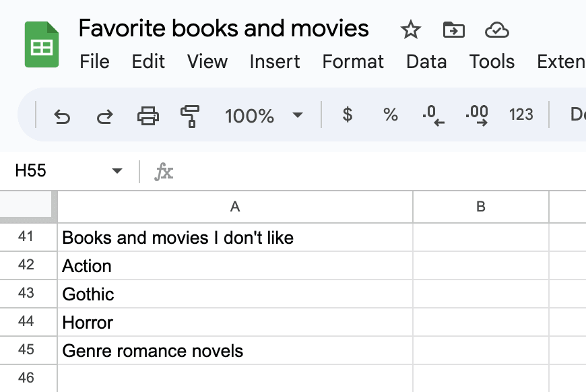The height and width of the screenshot is (392, 586).
Task: Activate the paint format tool
Action: coord(190,116)
